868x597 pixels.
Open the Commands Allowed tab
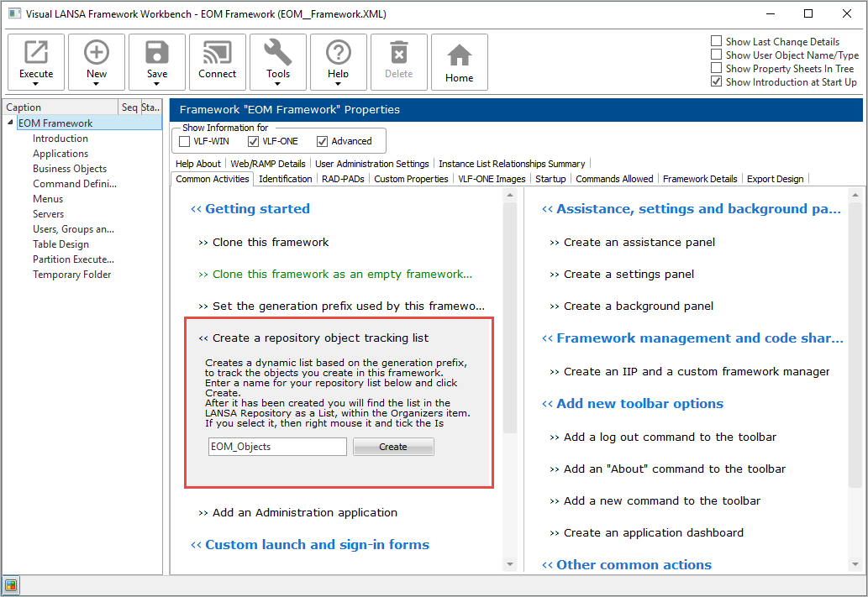click(x=614, y=179)
